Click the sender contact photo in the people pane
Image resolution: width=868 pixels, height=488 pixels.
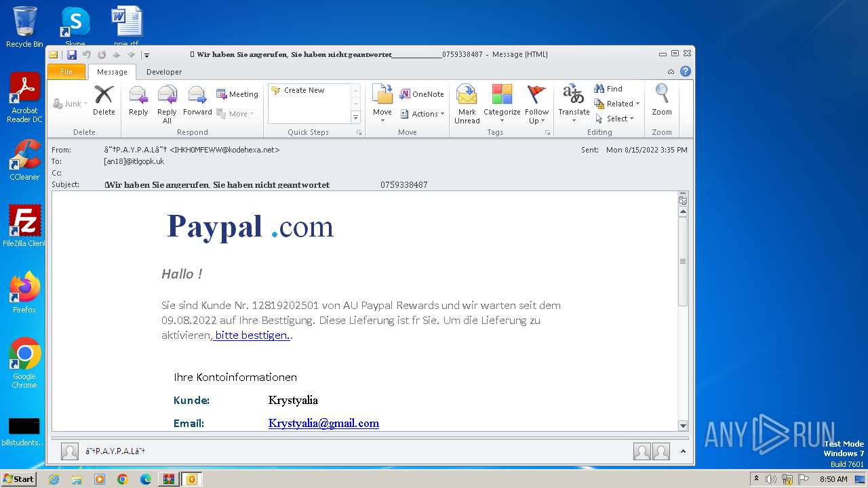70,451
